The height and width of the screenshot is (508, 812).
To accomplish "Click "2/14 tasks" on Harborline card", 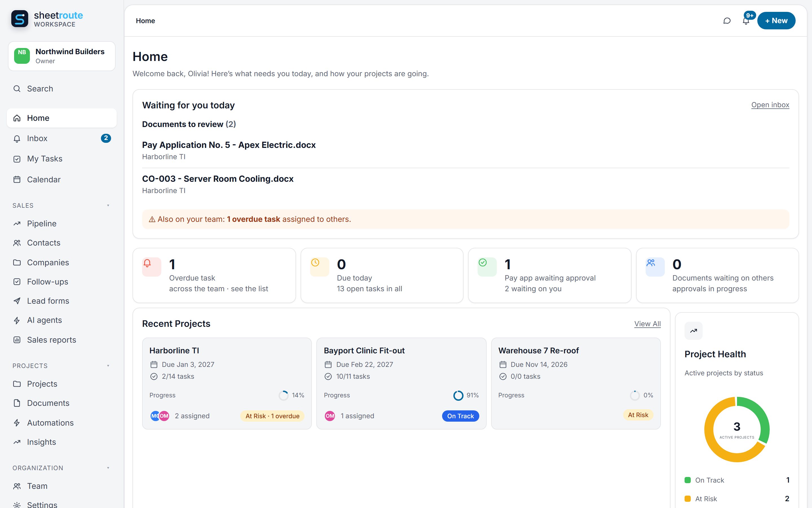I will pos(178,377).
